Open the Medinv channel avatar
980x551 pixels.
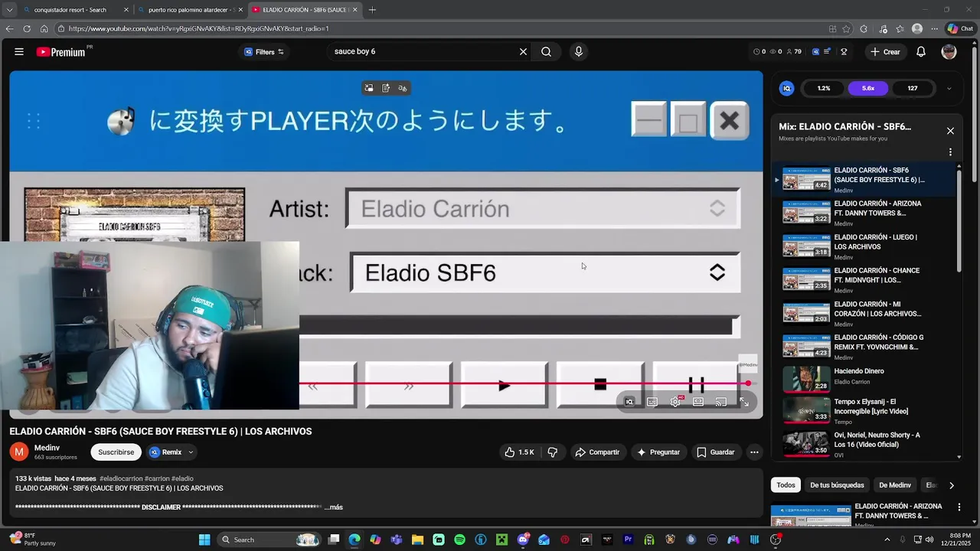[19, 452]
